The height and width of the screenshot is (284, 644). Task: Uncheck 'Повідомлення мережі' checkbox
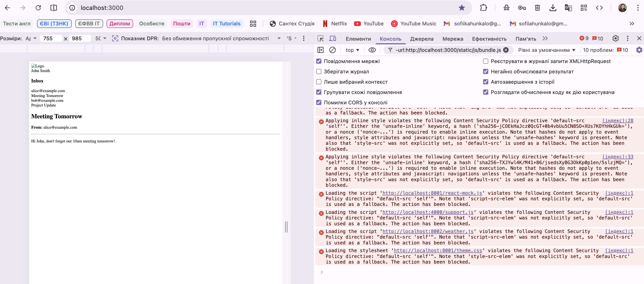click(319, 61)
